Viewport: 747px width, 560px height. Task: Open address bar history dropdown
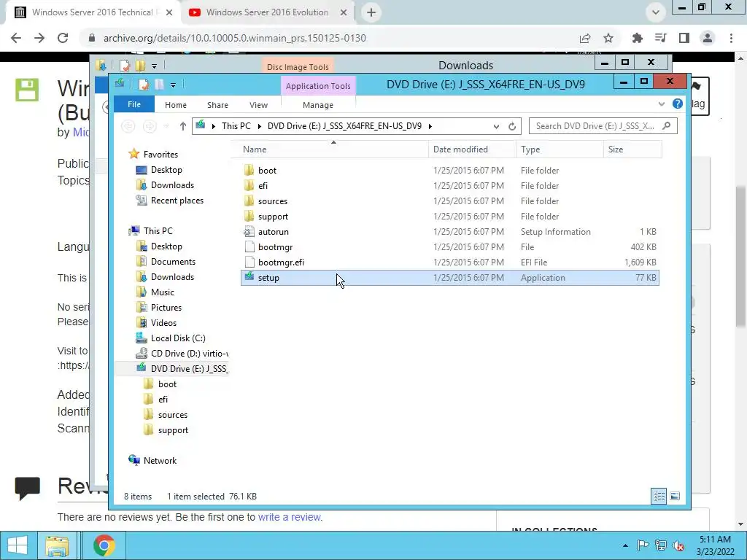(x=496, y=126)
